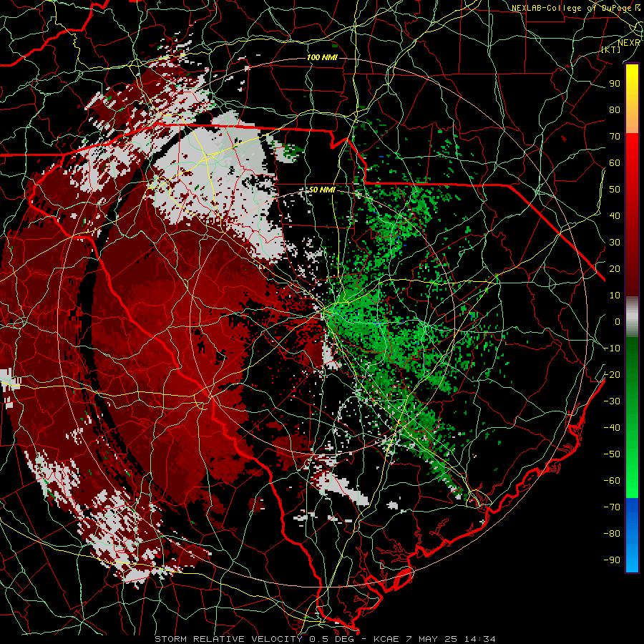
Task: Click the 30 value on the velocity scale
Action: click(x=615, y=243)
